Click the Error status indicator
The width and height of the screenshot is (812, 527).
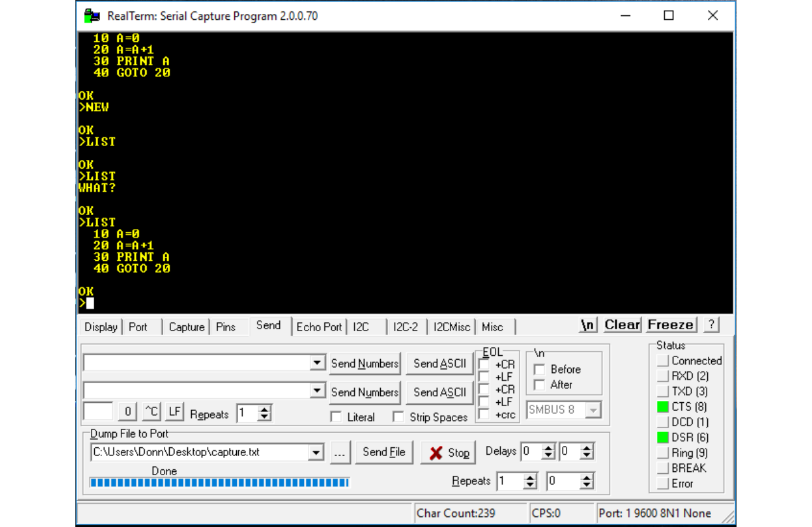point(662,483)
